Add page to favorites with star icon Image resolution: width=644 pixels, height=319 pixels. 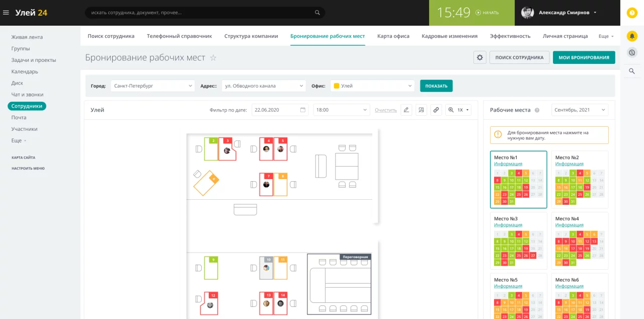pyautogui.click(x=213, y=58)
